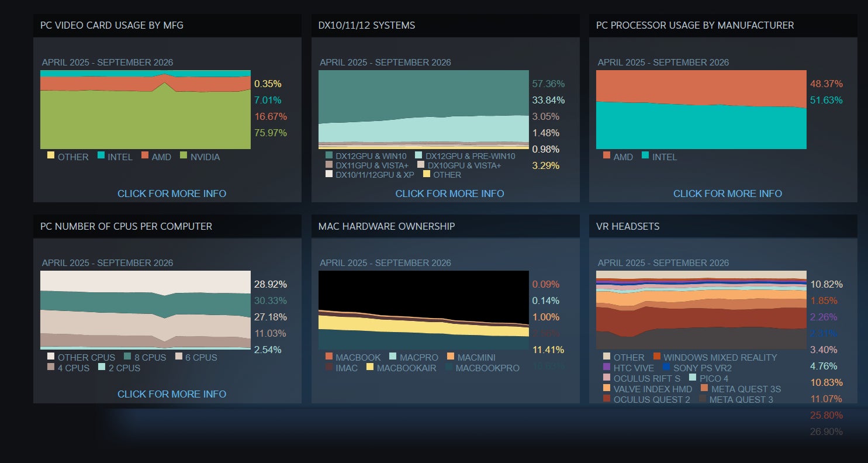Select the DX12GPU & WIN10 legend swatch
The width and height of the screenshot is (868, 463).
[x=329, y=156]
